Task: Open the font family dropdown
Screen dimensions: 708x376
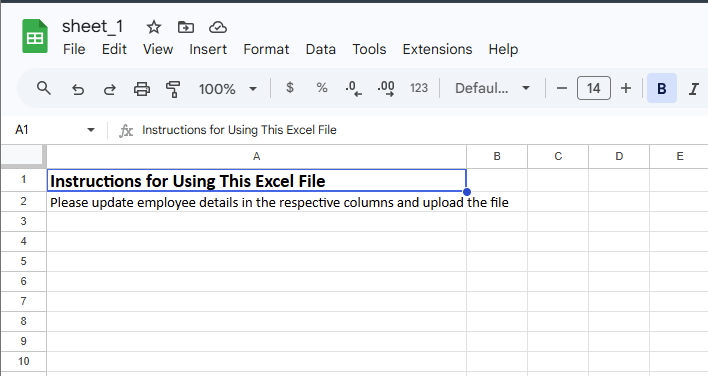Action: pos(492,88)
